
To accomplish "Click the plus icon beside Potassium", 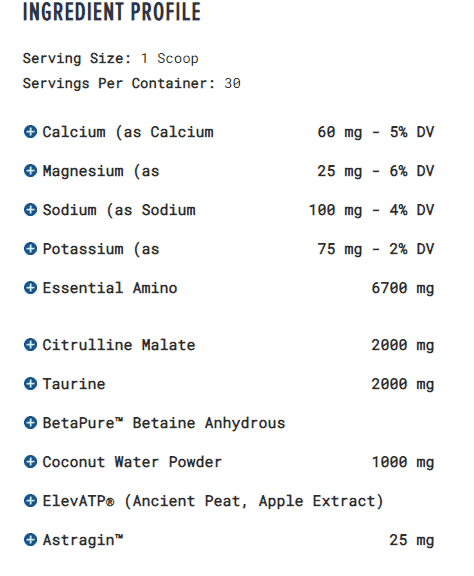I will click(30, 249).
